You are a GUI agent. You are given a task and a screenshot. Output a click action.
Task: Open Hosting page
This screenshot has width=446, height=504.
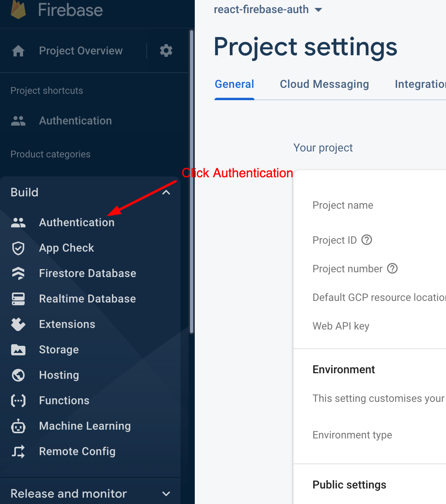coord(59,375)
